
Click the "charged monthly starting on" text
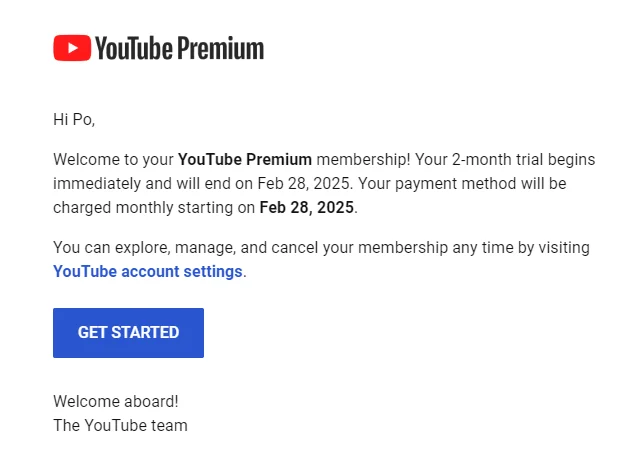(154, 208)
